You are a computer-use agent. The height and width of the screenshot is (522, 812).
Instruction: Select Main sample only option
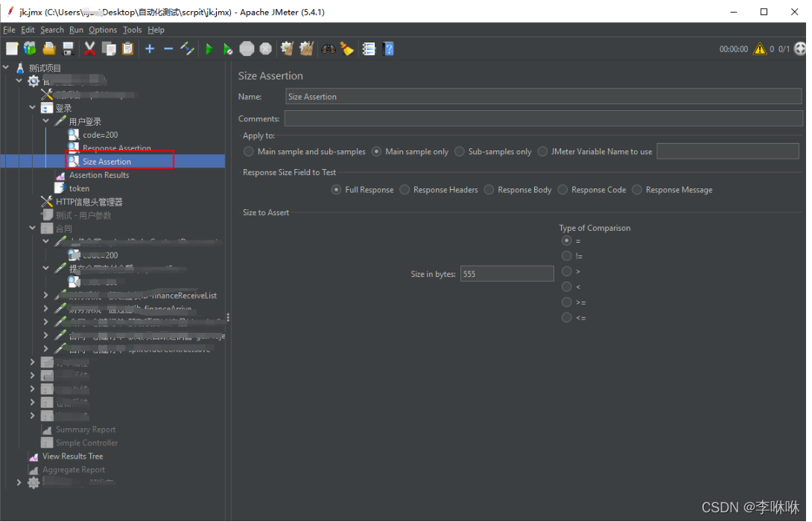pyautogui.click(x=410, y=151)
